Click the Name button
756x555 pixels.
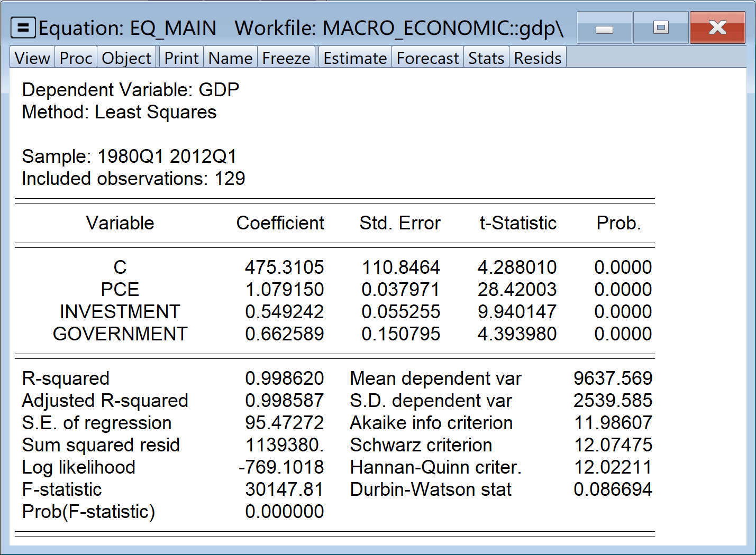click(231, 58)
